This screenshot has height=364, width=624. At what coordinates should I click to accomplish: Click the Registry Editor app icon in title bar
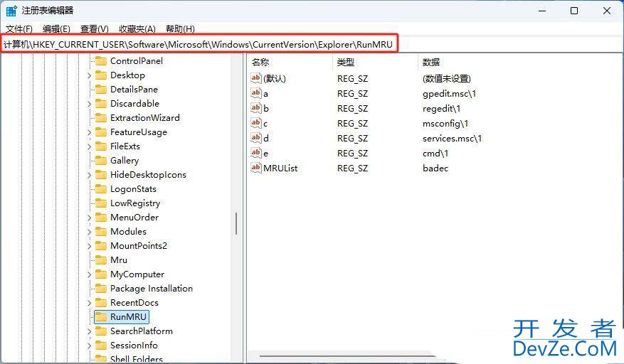click(11, 11)
